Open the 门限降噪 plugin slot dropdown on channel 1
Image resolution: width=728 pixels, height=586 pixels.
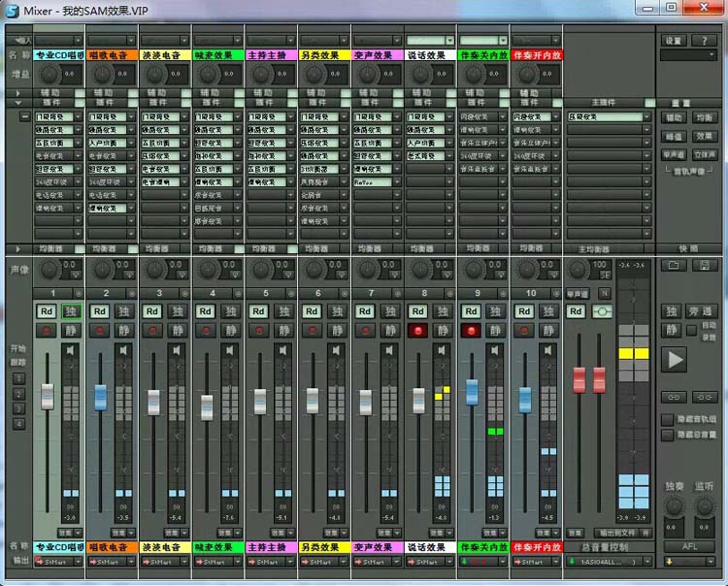[78, 117]
